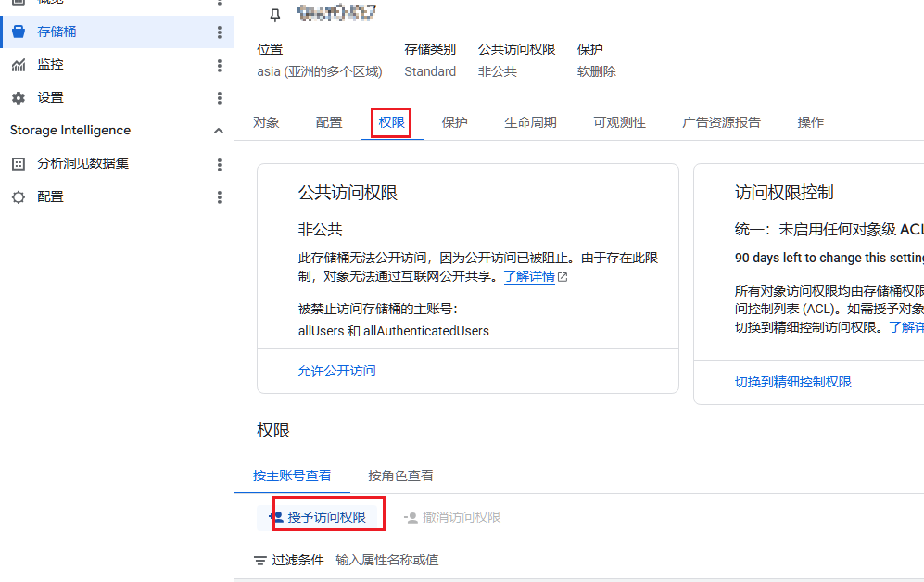Collapse the Storage Intelligence section
This screenshot has width=924, height=582.
[x=219, y=131]
